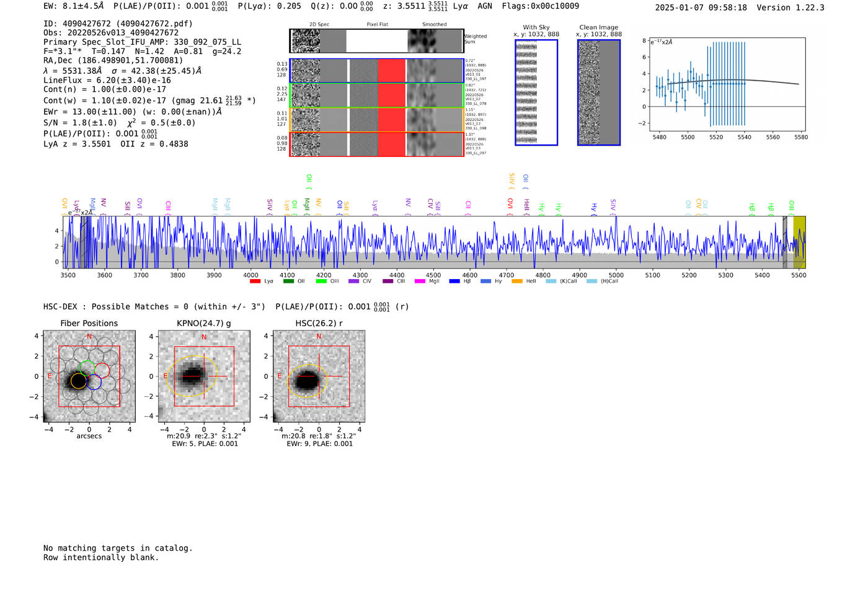868x591 pixels.
Task: Click the blue fiber circle in Fiber Positions
Action: 94,382
